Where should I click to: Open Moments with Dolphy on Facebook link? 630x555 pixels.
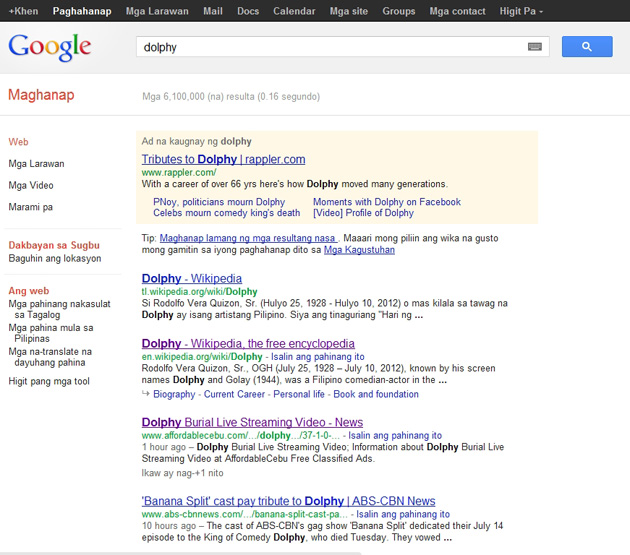point(387,202)
